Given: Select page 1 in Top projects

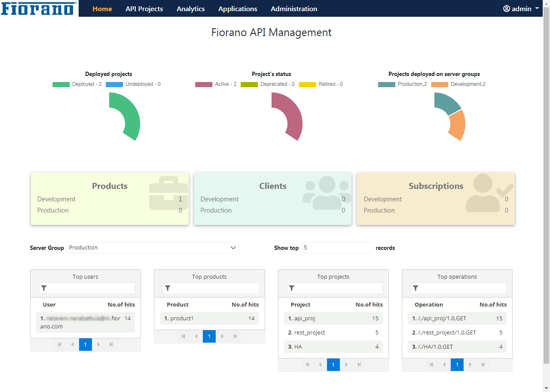Looking at the screenshot, I should click(333, 365).
